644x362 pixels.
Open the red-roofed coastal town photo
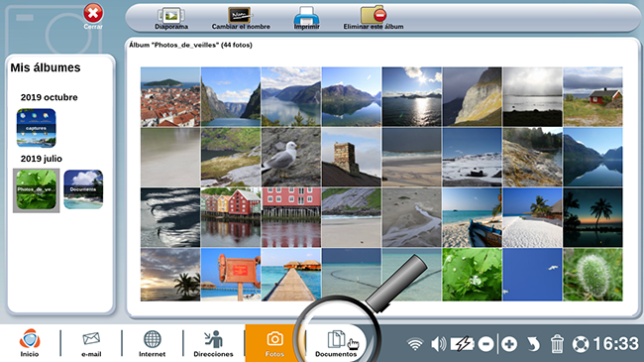(x=170, y=96)
